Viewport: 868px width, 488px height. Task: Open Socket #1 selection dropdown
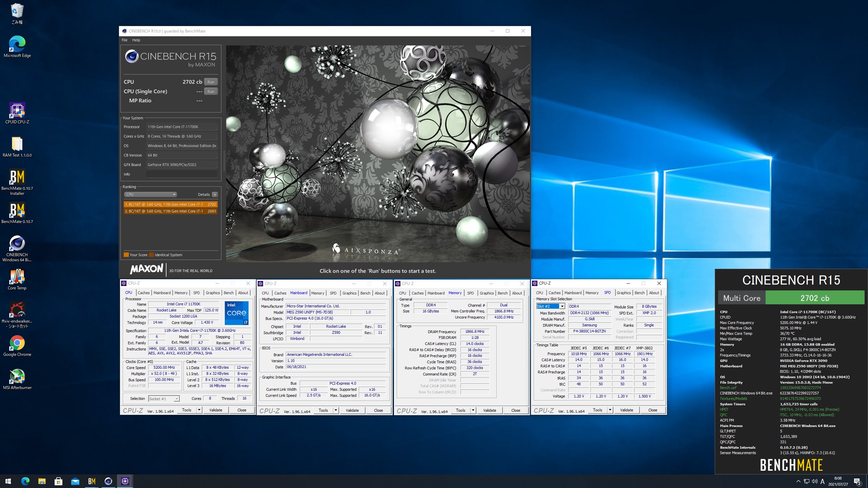(x=164, y=399)
